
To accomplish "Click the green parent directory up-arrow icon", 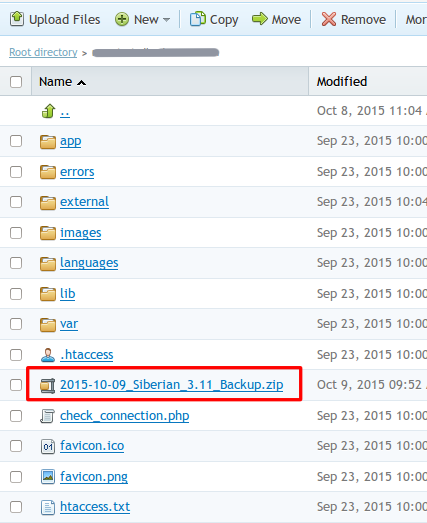I will (x=48, y=111).
